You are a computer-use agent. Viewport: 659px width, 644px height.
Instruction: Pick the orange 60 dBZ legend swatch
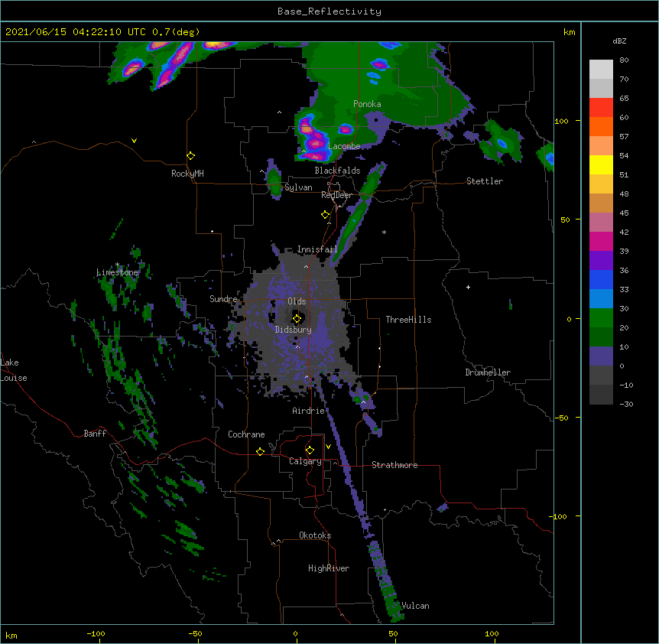pos(601,126)
